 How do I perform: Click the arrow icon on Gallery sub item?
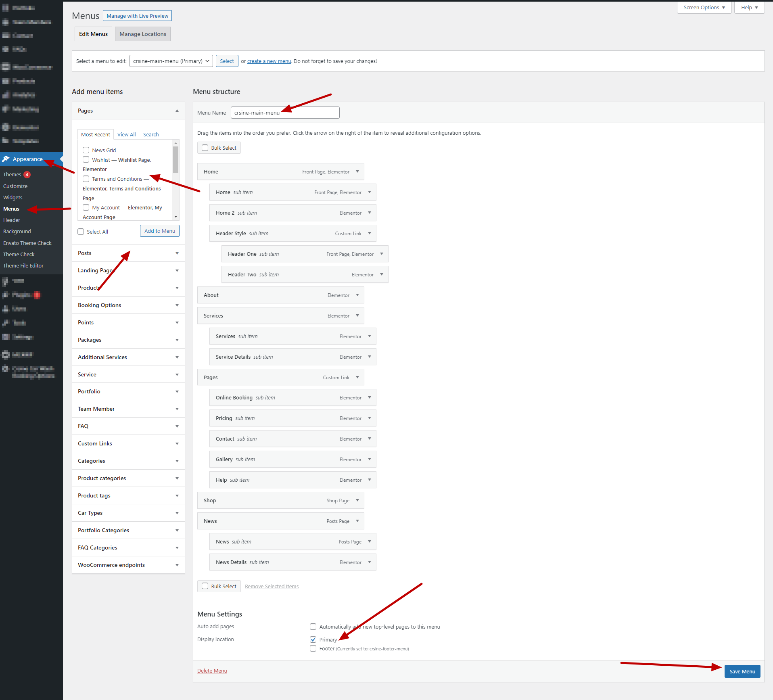point(370,459)
